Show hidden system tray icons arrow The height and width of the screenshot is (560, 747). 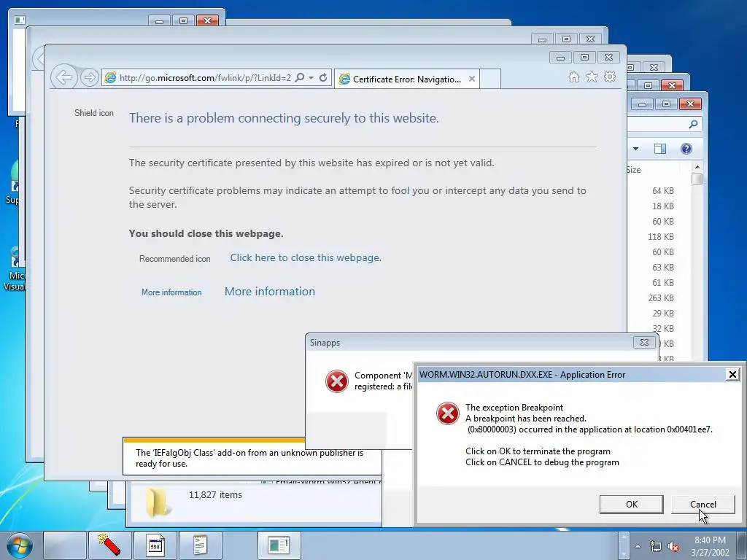(x=638, y=546)
